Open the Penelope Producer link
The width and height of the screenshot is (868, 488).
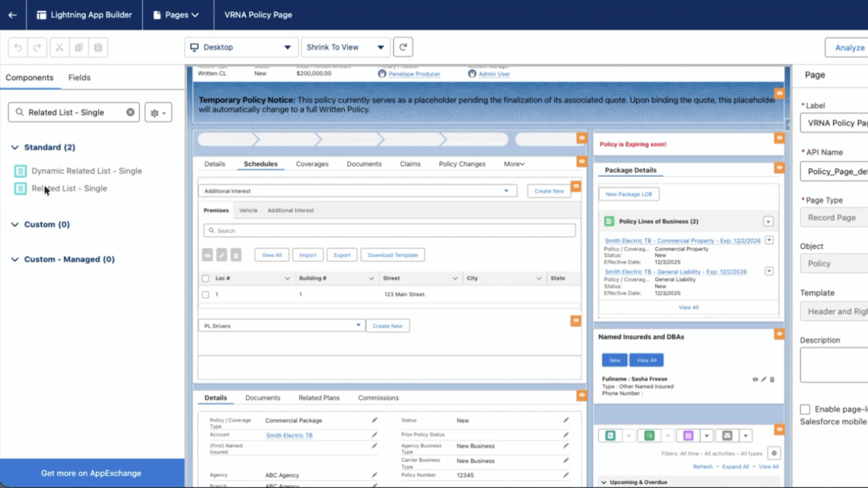414,74
